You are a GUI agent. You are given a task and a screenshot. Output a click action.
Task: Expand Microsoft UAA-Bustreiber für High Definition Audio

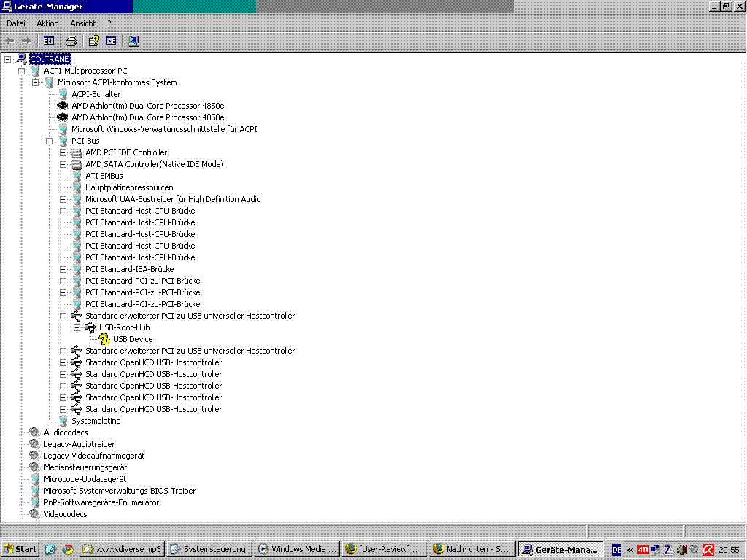click(x=63, y=199)
